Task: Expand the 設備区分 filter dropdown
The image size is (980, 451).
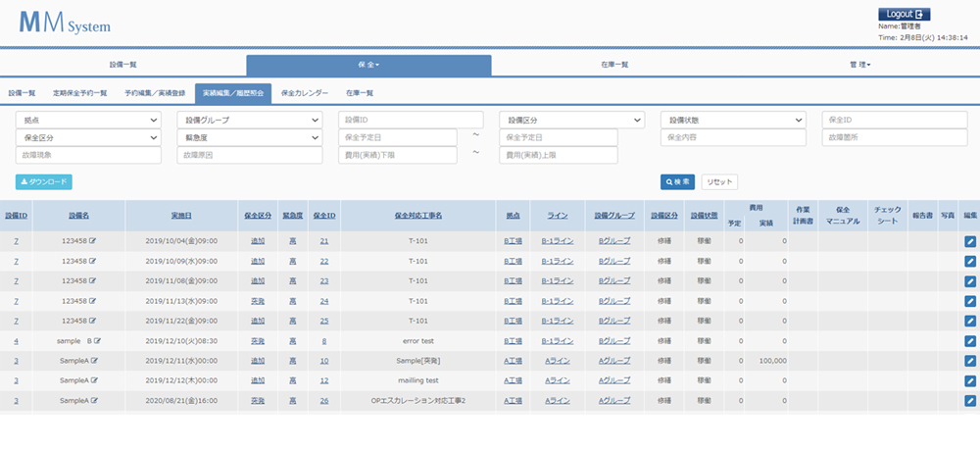Action: coord(572,120)
